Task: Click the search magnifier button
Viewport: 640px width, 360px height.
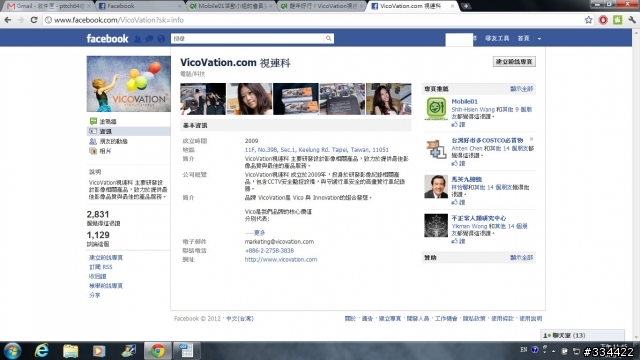Action: (x=328, y=38)
